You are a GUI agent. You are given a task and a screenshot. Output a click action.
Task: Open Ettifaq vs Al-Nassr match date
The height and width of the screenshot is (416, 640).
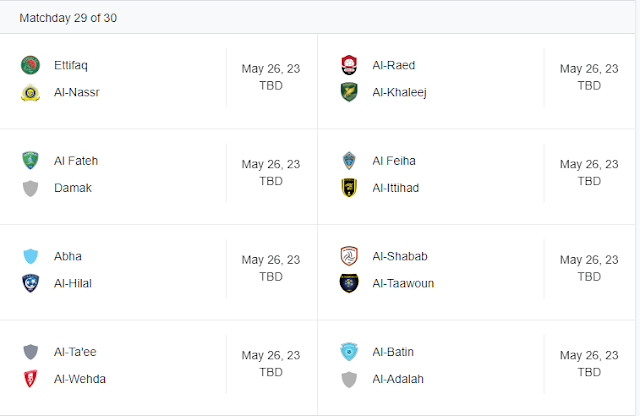coord(270,69)
